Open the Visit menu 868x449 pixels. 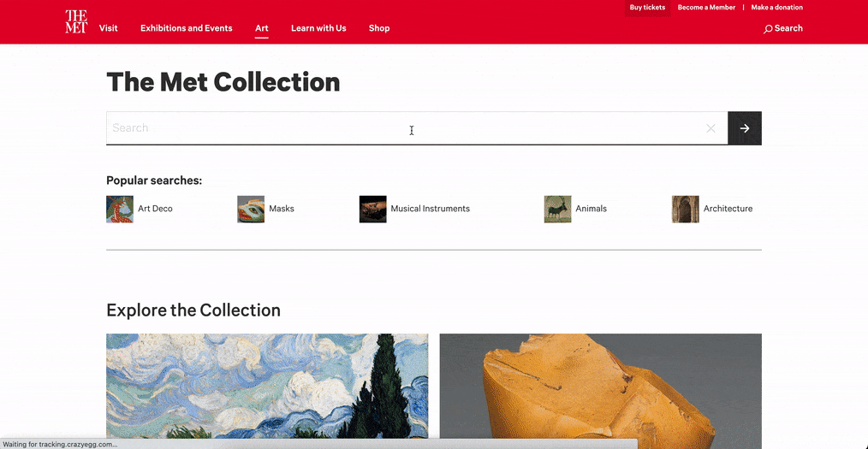[x=109, y=28]
